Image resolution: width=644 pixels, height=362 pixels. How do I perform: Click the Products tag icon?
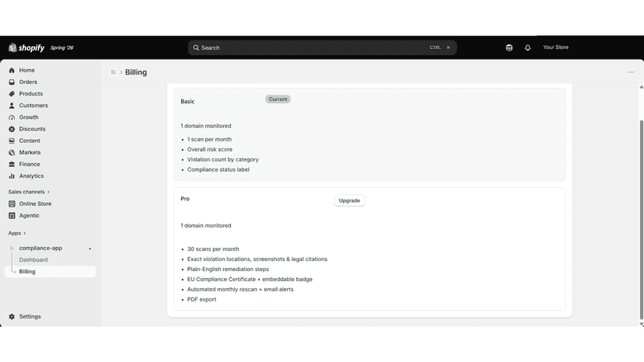(x=12, y=93)
